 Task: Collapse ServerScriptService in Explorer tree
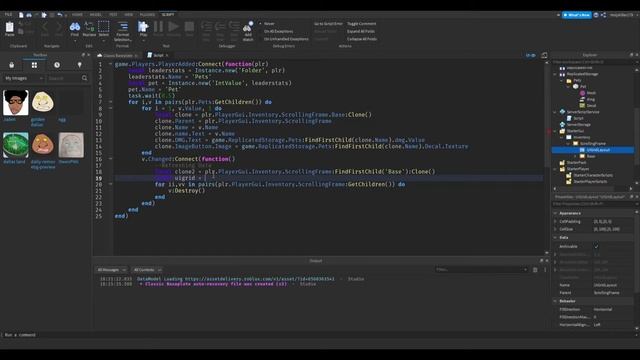555,112
